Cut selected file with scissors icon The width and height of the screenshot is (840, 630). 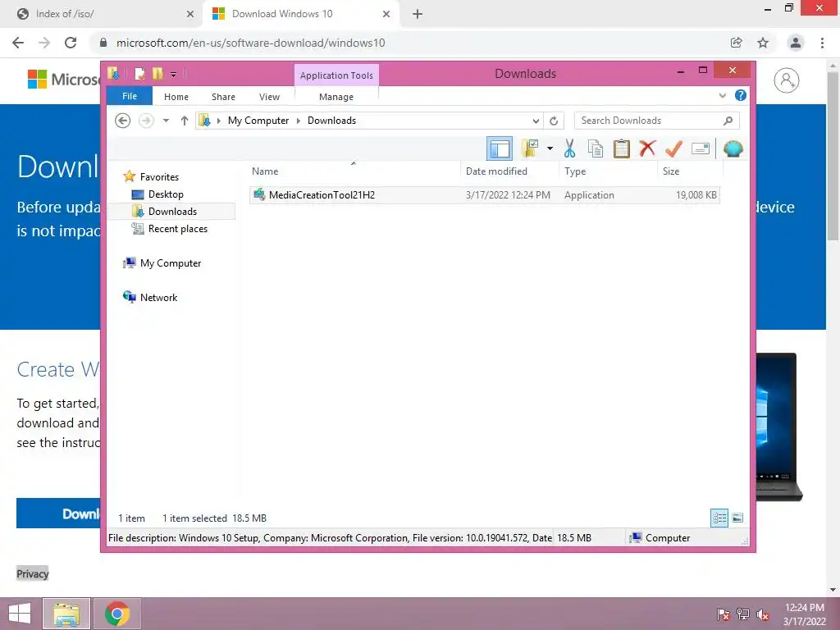pyautogui.click(x=569, y=148)
